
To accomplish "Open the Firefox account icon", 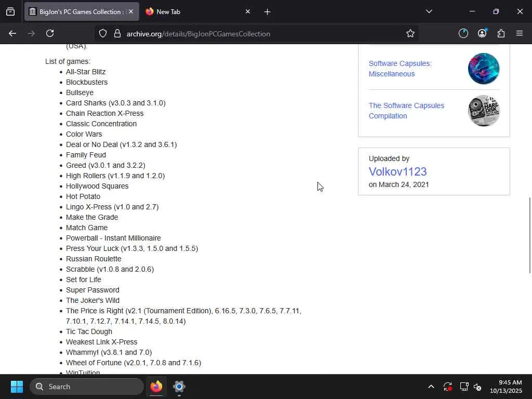I will [x=482, y=33].
